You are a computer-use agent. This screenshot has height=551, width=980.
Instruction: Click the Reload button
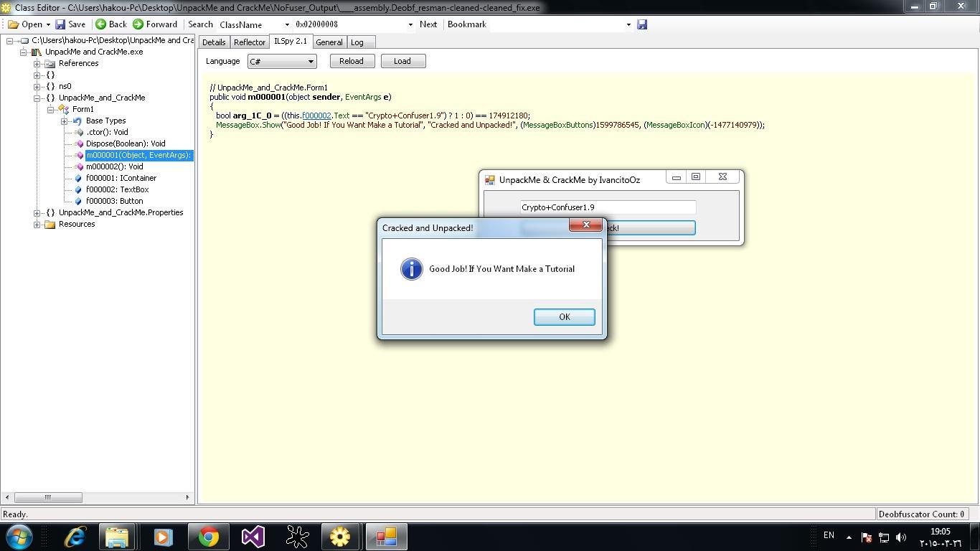point(351,61)
